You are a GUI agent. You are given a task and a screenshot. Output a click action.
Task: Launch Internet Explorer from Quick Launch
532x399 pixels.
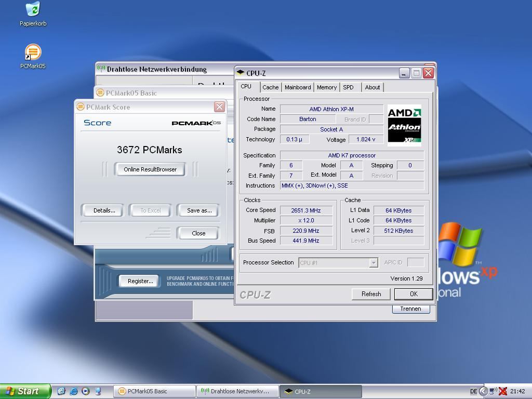tap(73, 391)
